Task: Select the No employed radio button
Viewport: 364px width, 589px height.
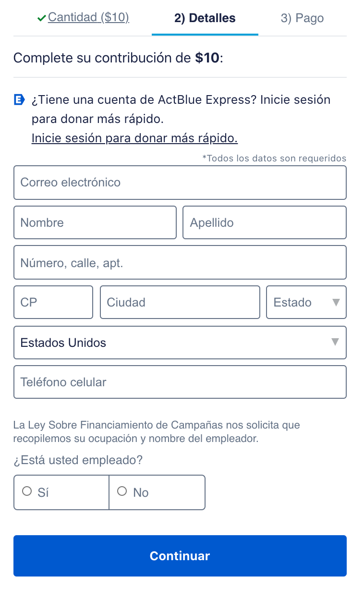Action: [x=122, y=491]
